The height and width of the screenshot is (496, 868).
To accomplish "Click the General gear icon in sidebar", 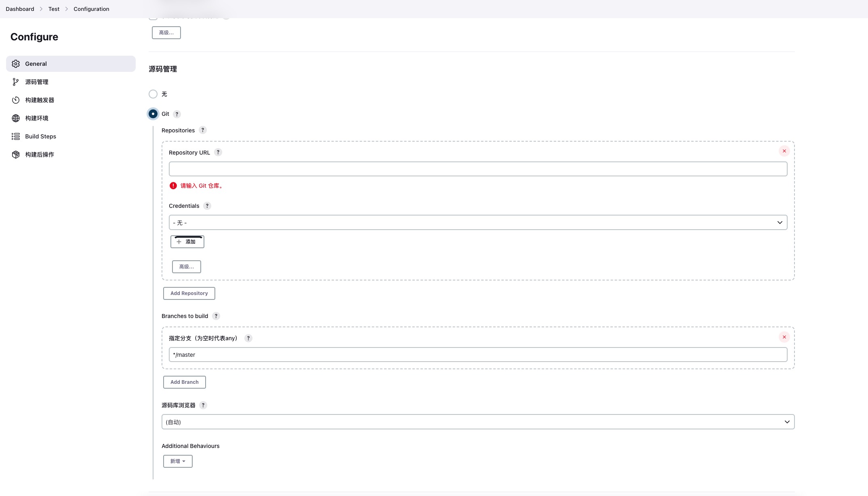I will click(x=16, y=64).
